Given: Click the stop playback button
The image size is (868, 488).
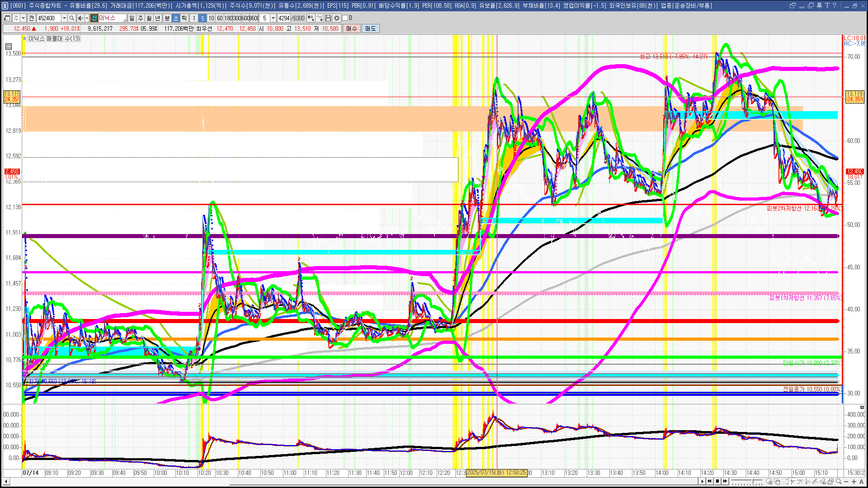Looking at the screenshot, I should pyautogui.click(x=717, y=481).
